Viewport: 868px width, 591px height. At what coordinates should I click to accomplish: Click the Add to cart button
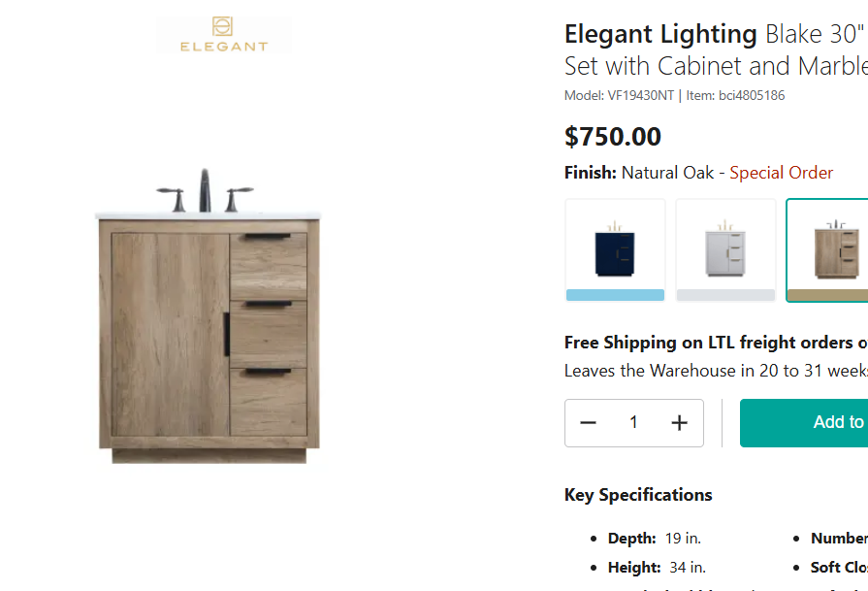click(x=834, y=422)
